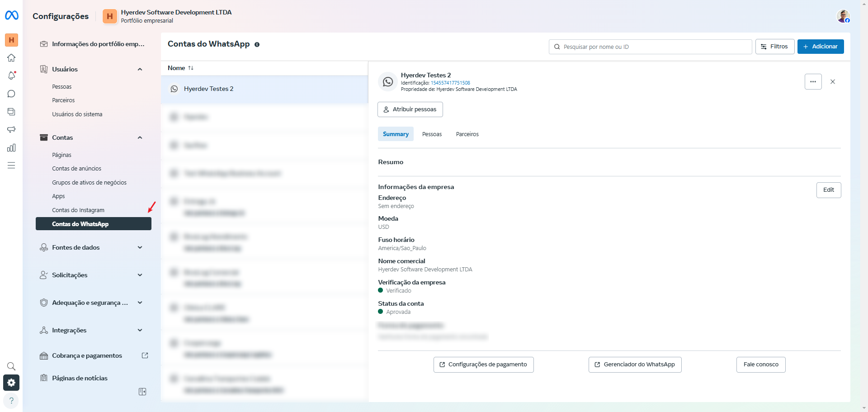
Task: Expand the Fontes de dados section
Action: (140, 247)
